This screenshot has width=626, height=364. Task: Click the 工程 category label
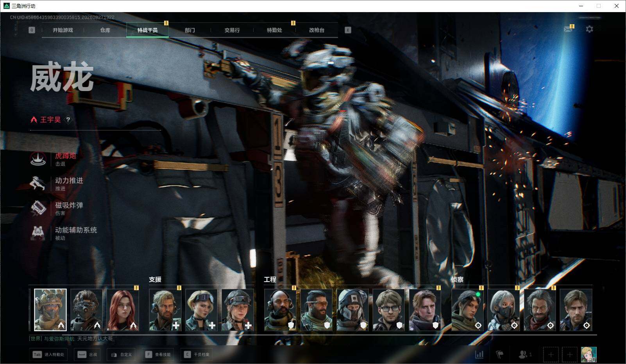(x=270, y=280)
